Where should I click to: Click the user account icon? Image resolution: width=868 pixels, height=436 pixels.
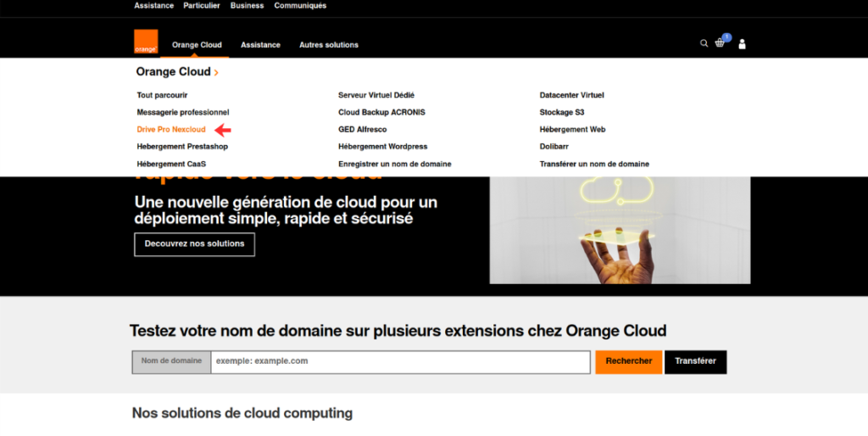point(743,44)
